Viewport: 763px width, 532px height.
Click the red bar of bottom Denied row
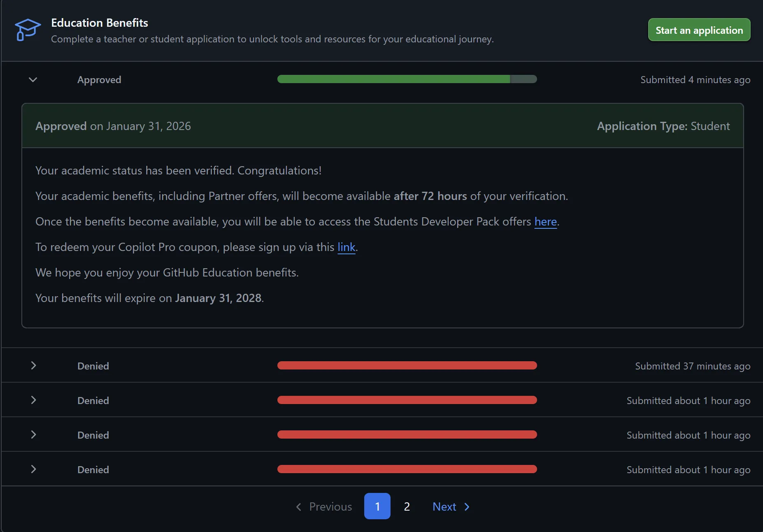point(407,469)
